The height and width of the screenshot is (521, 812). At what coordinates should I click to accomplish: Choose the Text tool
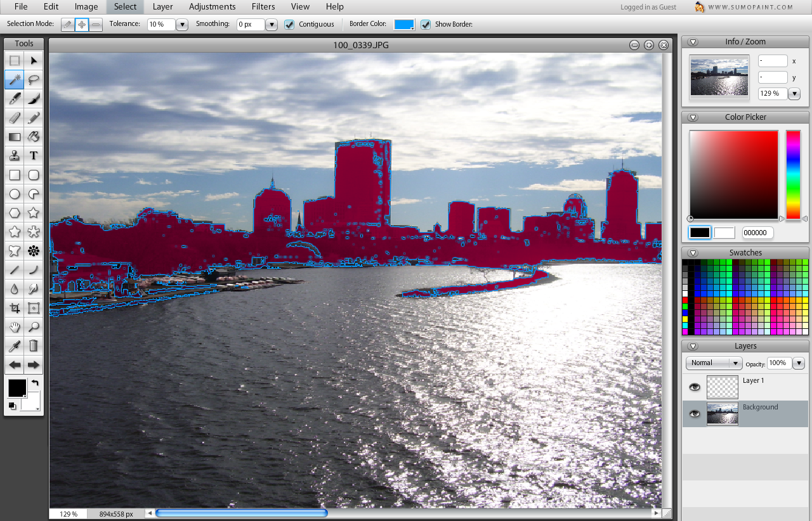pyautogui.click(x=34, y=155)
